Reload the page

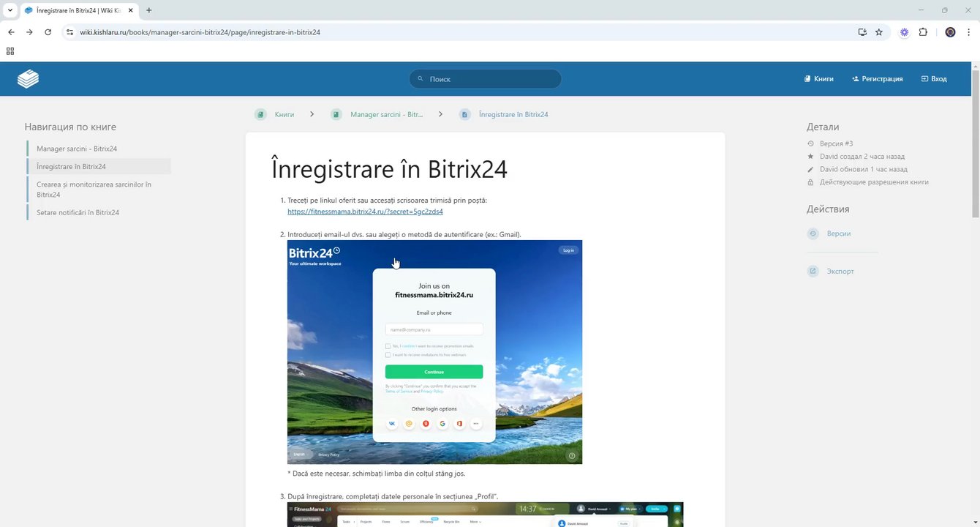(48, 32)
